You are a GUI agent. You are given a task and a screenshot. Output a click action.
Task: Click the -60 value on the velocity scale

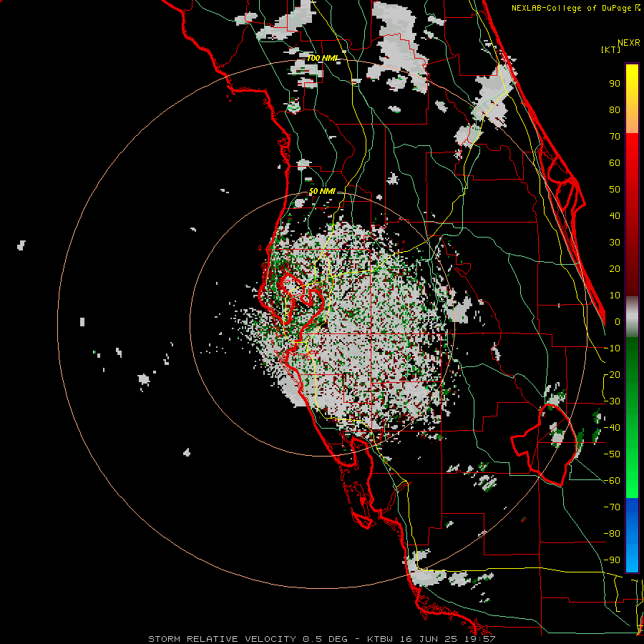coord(612,481)
